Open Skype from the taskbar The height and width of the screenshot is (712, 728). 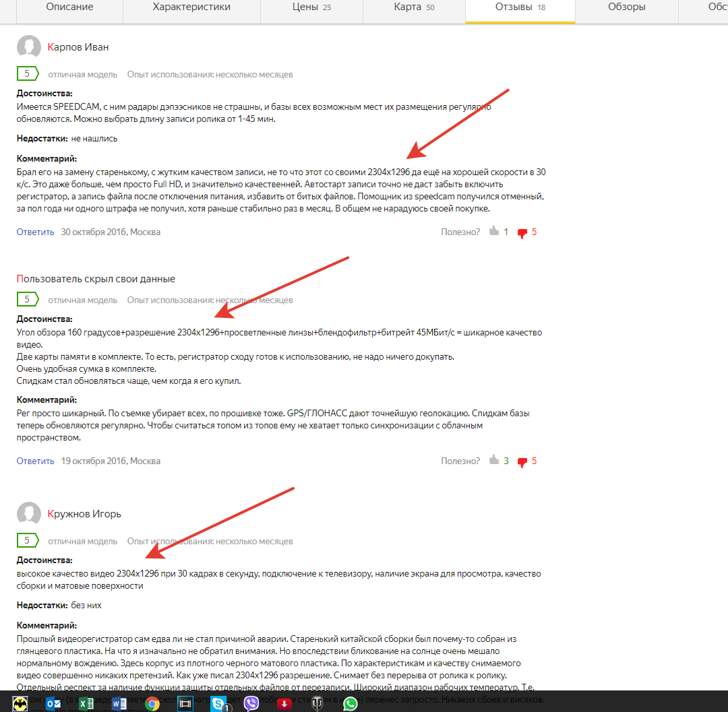click(218, 704)
